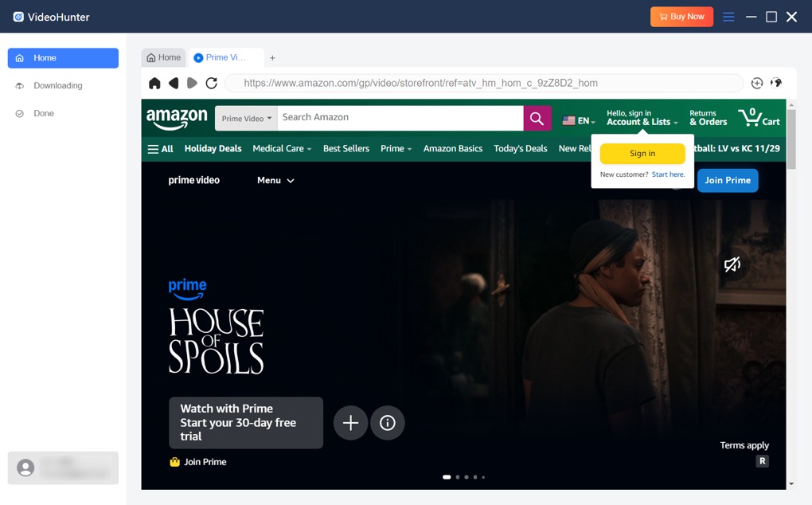The image size is (812, 505).
Task: Click the URL address field
Action: point(484,83)
